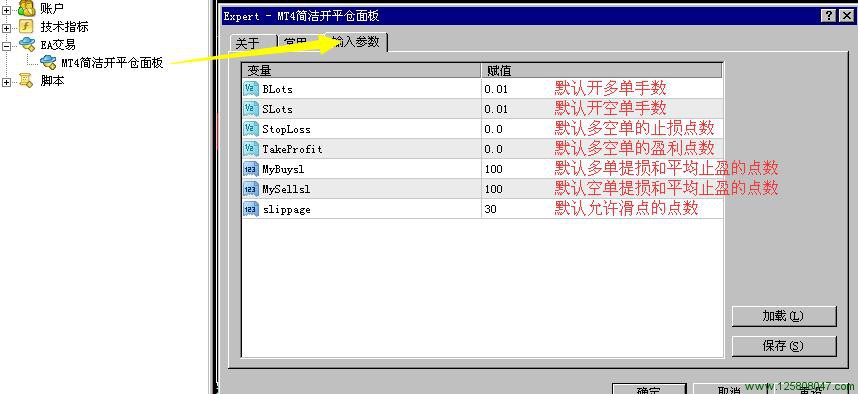Edit the MyBuysl value 100
The image size is (858, 394).
[493, 169]
